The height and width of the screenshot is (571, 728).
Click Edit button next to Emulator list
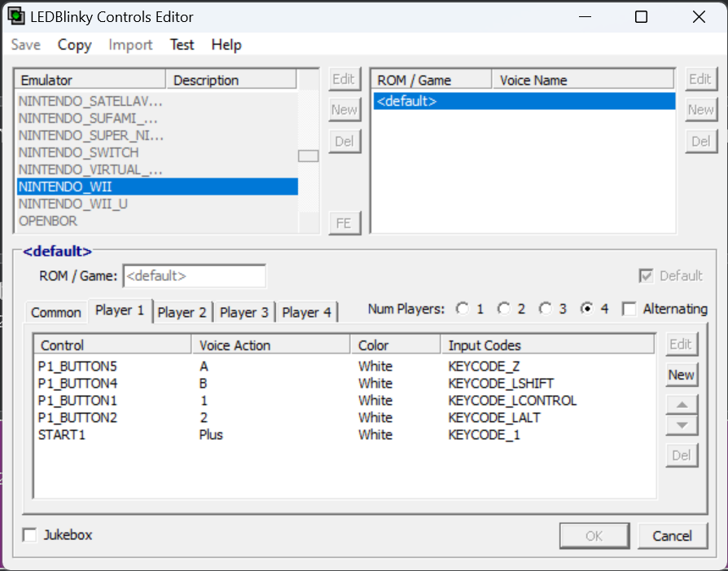point(344,79)
